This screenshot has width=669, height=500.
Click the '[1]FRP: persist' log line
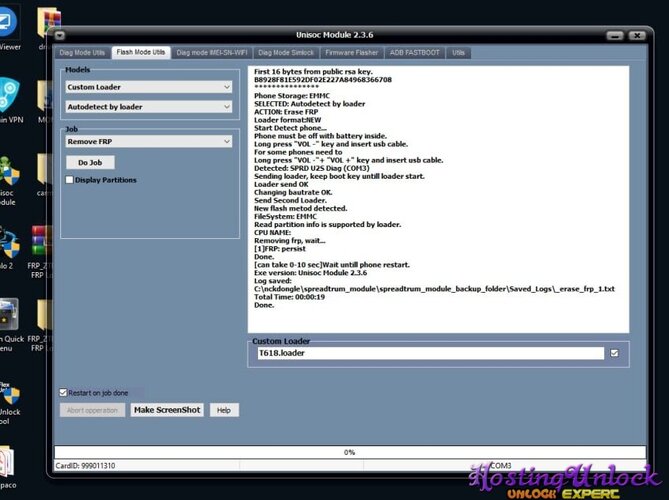280,249
